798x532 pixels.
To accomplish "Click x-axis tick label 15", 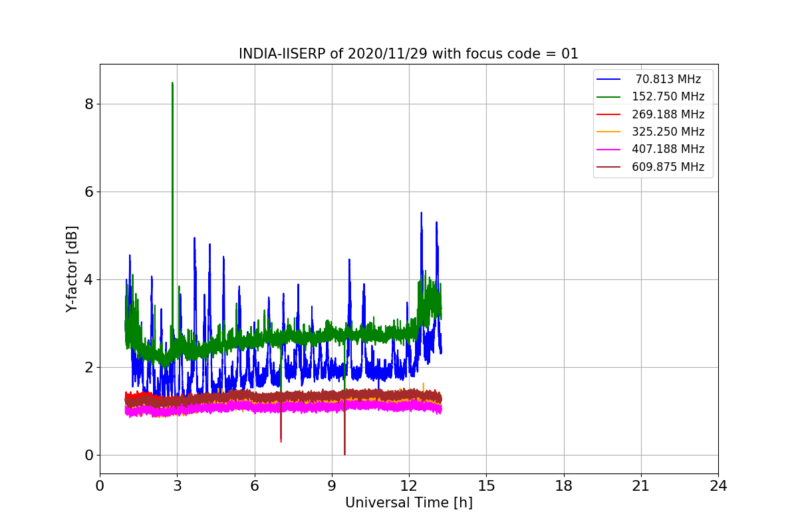I will coord(486,485).
